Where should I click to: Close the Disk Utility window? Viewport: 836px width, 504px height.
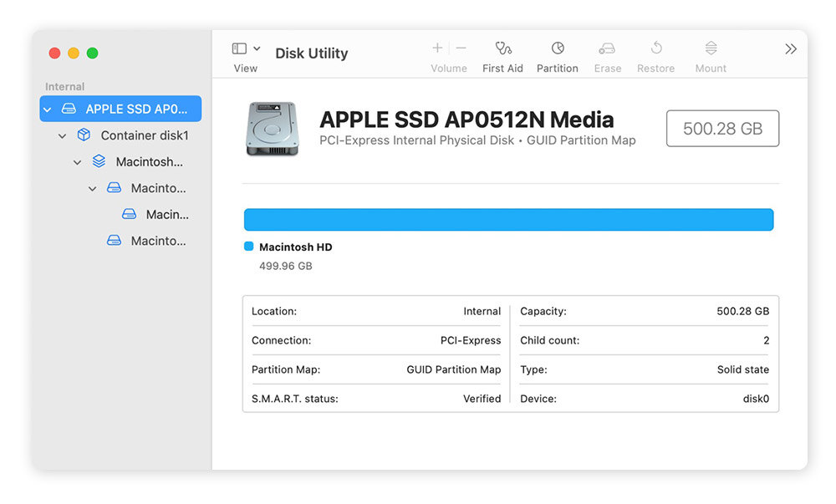point(54,53)
